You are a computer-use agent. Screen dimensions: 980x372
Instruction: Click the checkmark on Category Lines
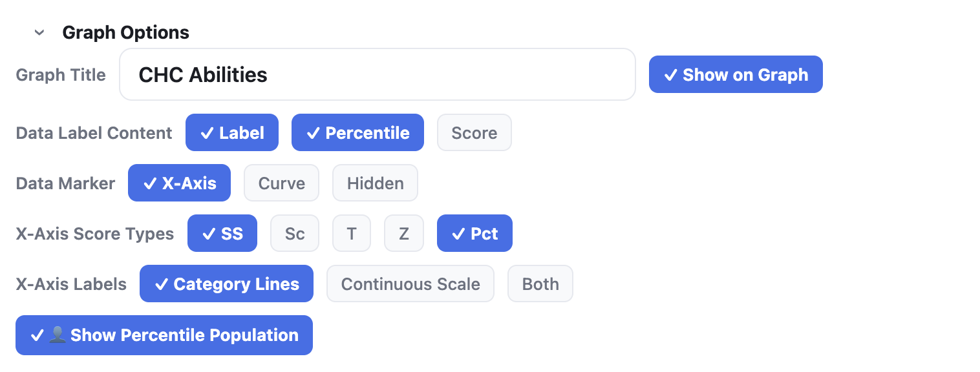(162, 284)
